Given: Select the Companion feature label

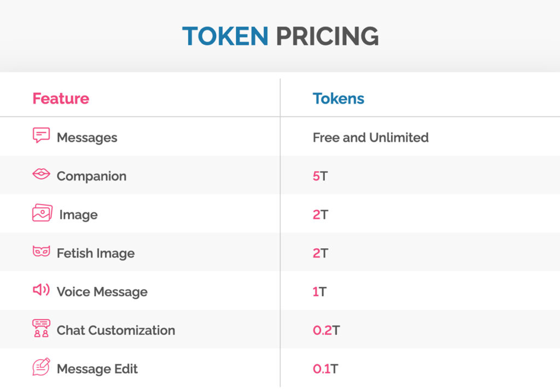Looking at the screenshot, I should tap(91, 176).
